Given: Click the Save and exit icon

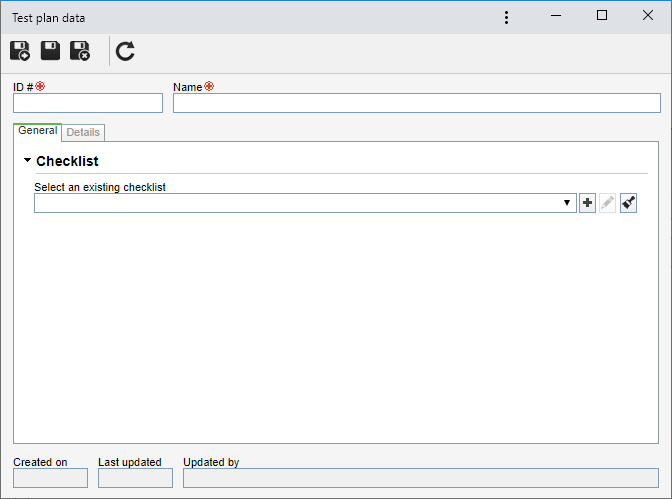Looking at the screenshot, I should pos(80,51).
